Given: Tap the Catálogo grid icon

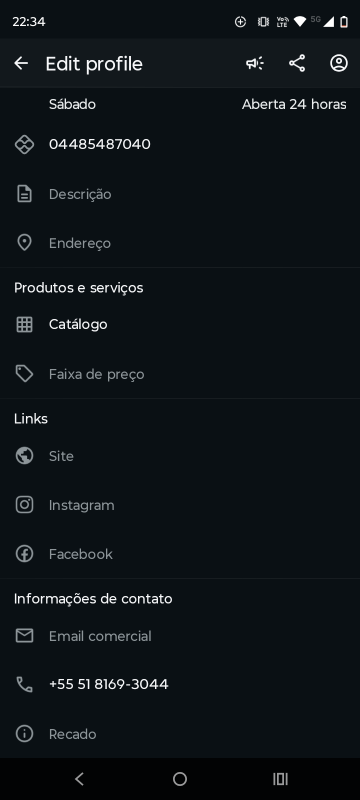Looking at the screenshot, I should click(x=24, y=324).
